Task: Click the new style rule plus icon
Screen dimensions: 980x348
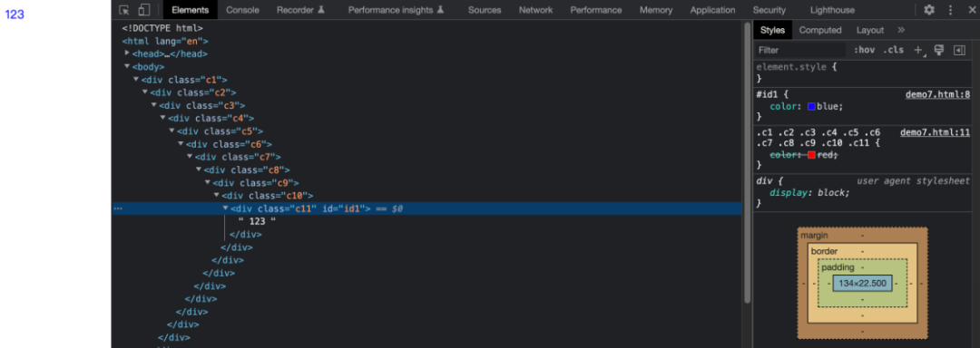Action: point(918,50)
